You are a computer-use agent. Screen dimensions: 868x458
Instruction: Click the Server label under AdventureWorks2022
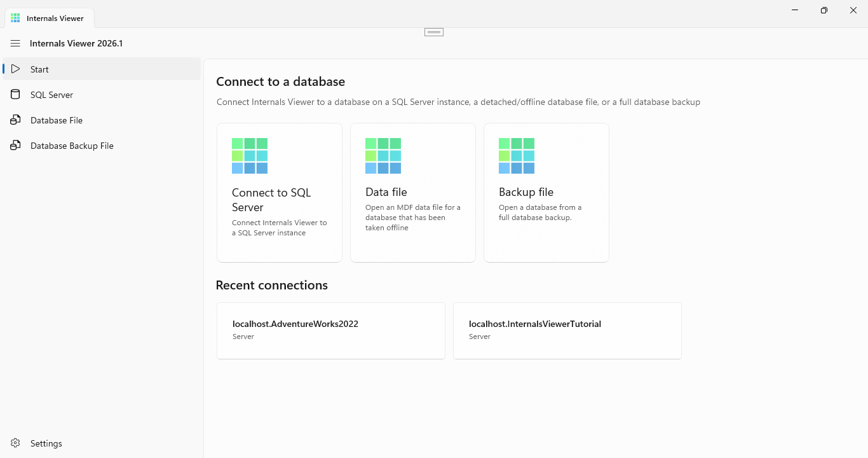click(x=243, y=337)
